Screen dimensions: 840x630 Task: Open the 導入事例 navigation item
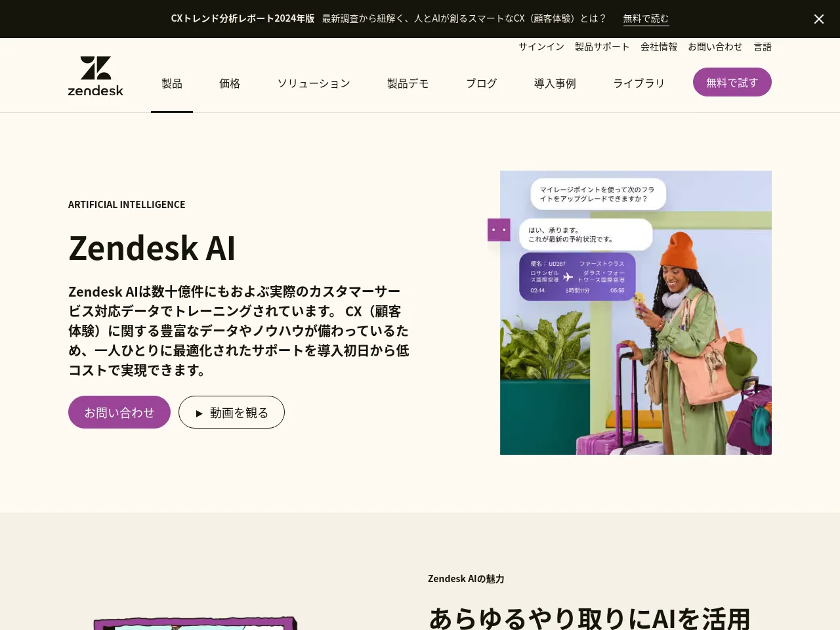[x=555, y=83]
